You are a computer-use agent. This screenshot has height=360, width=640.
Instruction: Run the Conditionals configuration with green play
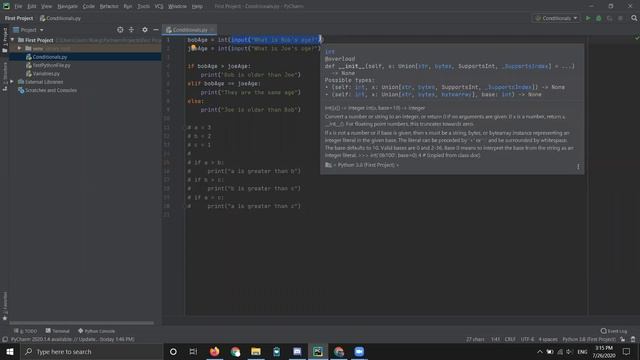pyautogui.click(x=588, y=18)
